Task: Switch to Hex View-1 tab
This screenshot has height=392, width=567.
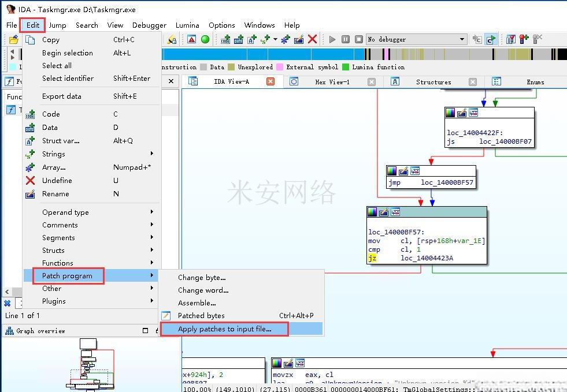Action: tap(332, 82)
